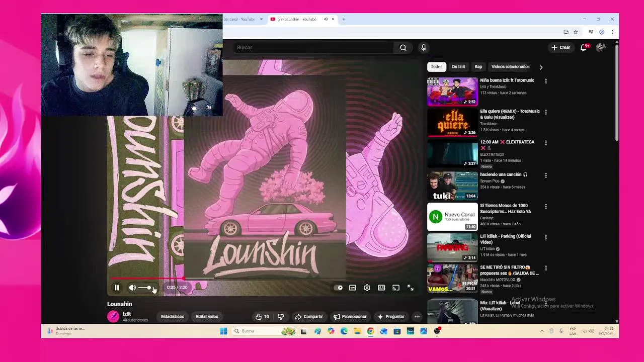Click the Promocionar button
This screenshot has height=362, width=644.
coord(350,317)
